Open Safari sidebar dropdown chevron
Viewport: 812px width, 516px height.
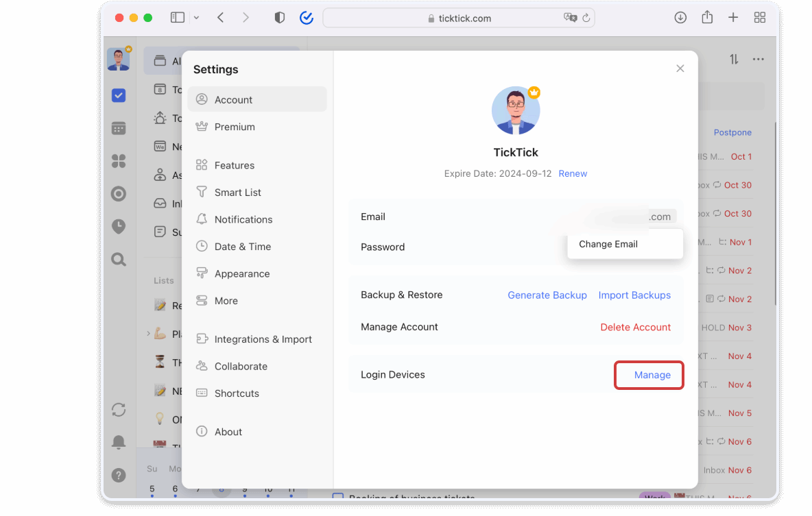[x=197, y=18]
